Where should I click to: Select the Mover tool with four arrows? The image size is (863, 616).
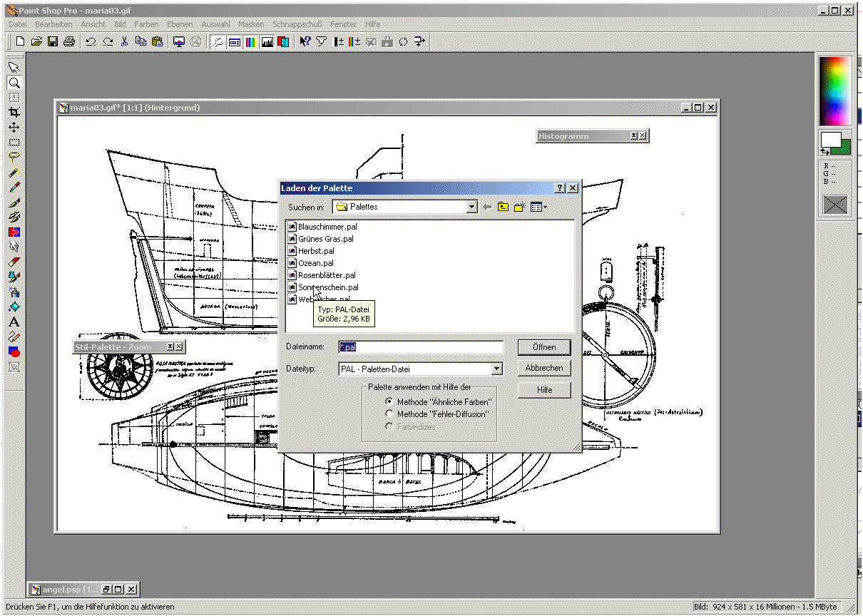tap(14, 128)
